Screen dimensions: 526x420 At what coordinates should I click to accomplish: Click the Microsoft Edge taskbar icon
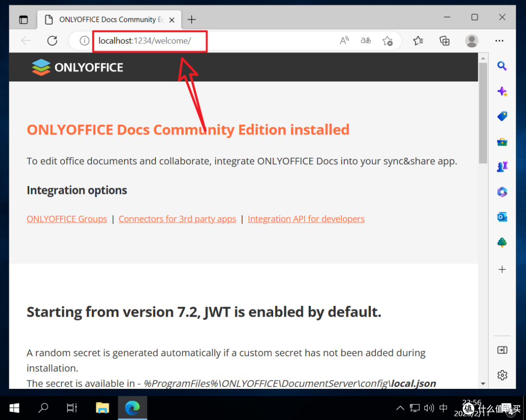tap(132, 408)
